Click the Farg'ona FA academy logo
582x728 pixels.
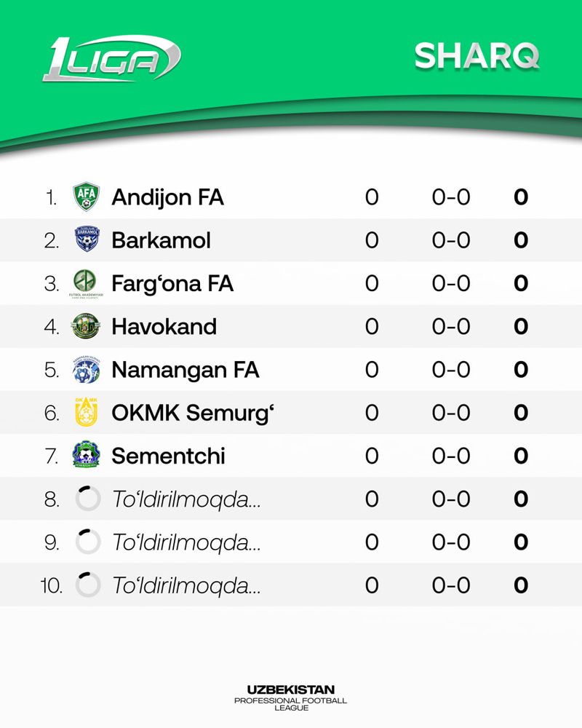(x=87, y=282)
